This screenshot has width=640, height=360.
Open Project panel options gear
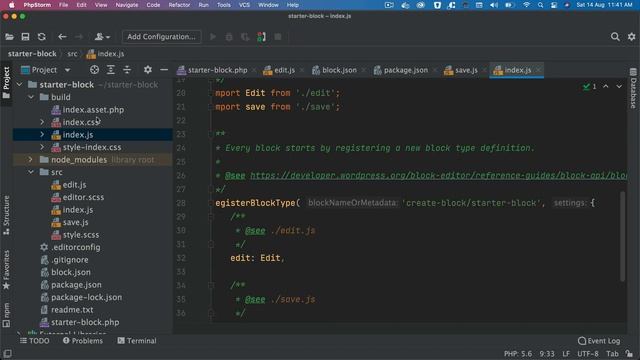148,70
